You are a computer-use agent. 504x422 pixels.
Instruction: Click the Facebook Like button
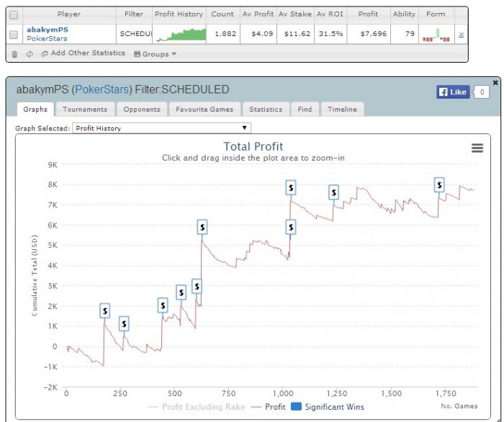(453, 92)
